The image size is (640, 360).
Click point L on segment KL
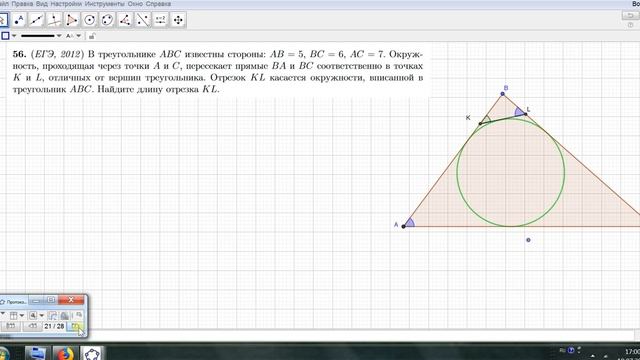coord(525,114)
